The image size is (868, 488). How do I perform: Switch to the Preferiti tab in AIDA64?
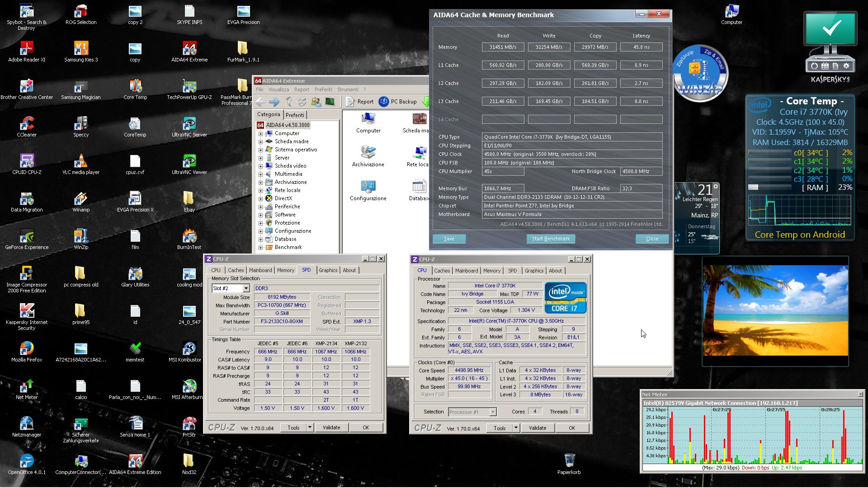tap(295, 115)
